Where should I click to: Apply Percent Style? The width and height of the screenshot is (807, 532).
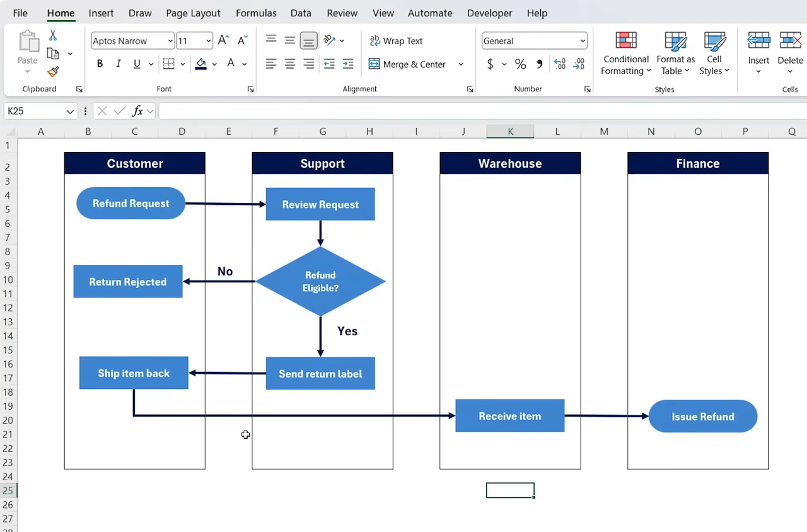tap(520, 64)
